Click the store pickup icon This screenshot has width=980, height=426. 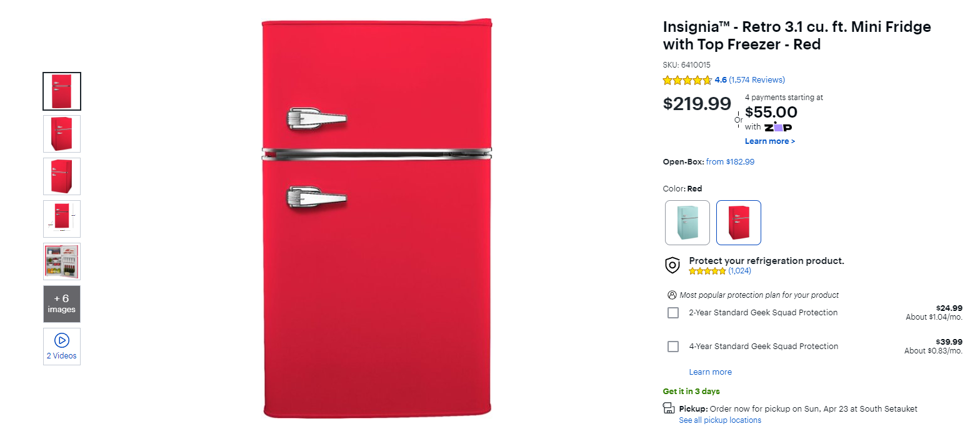pos(669,408)
